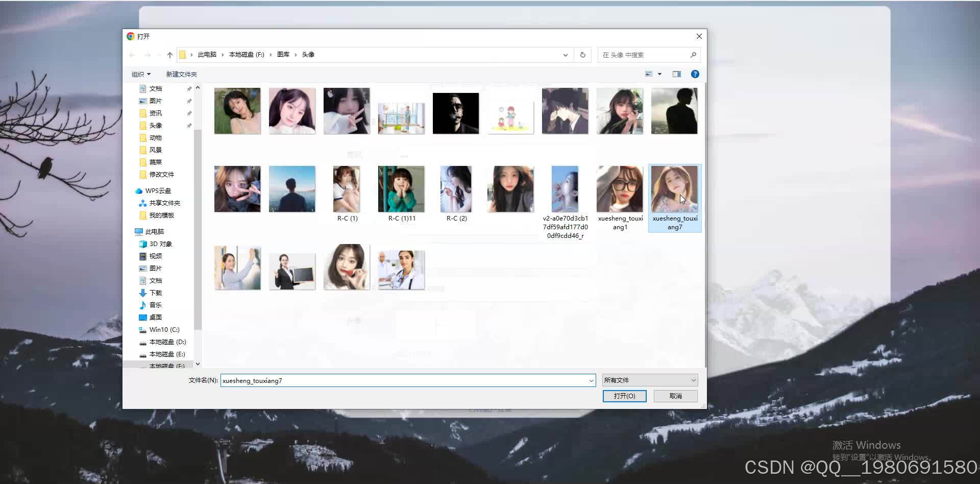The width and height of the screenshot is (980, 484).
Task: Select the man in sunglasses dark thumbnail
Action: click(456, 113)
